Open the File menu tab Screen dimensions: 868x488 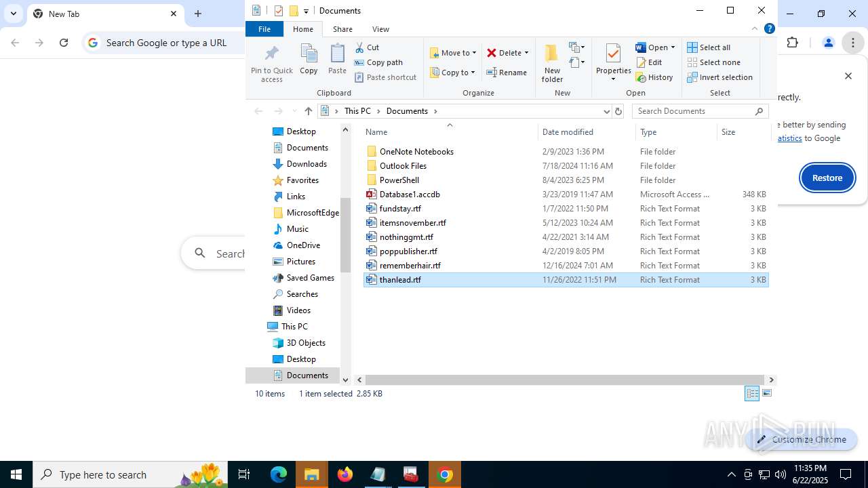coord(264,29)
